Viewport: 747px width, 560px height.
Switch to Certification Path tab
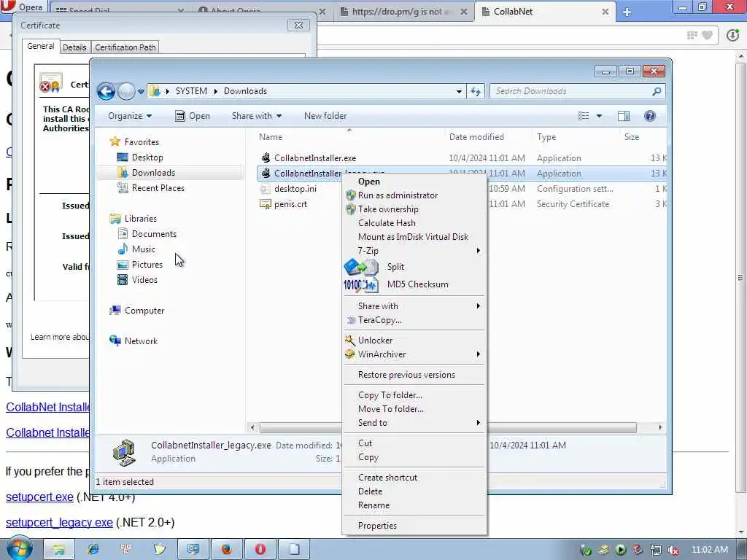pos(125,47)
